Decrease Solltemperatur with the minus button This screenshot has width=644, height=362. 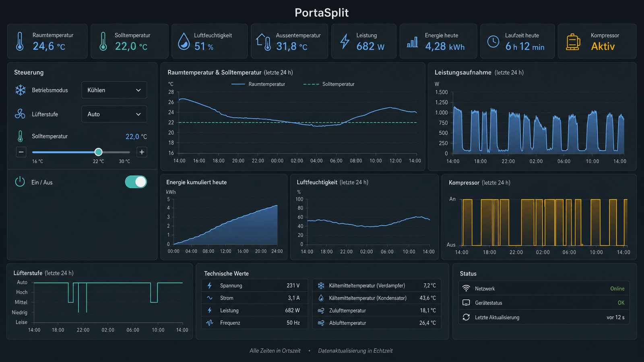click(21, 152)
